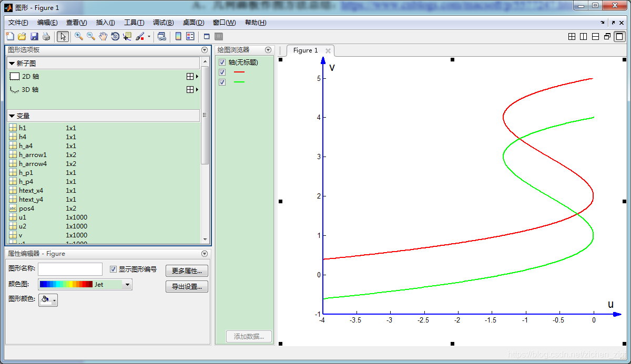Open the 属性编辑器 panel options menu

coord(205,254)
